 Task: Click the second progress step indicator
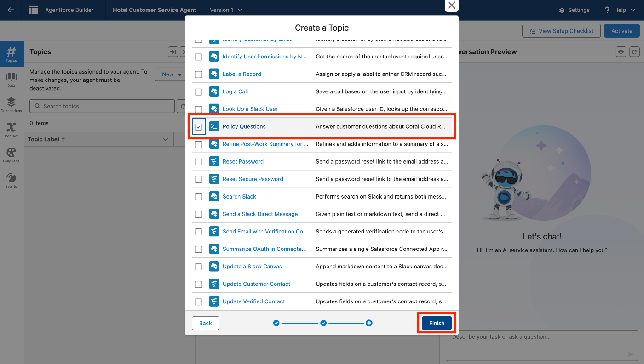click(x=323, y=323)
